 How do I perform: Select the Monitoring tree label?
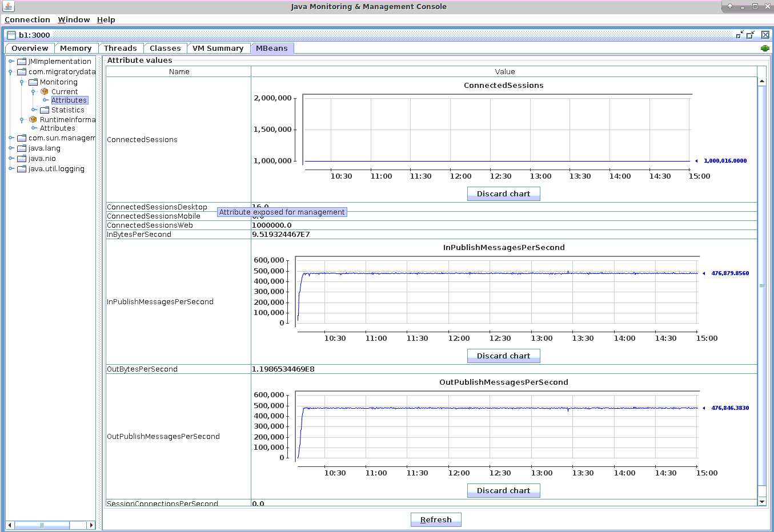coord(59,82)
